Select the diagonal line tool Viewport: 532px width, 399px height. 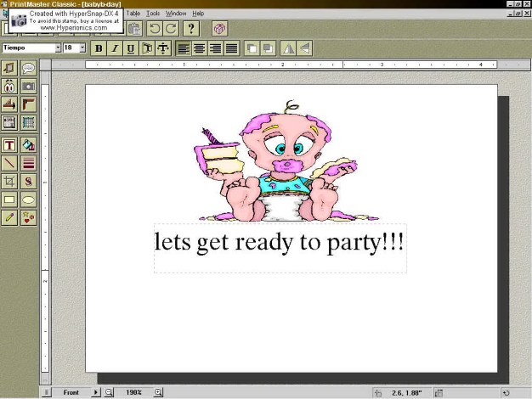click(x=9, y=163)
